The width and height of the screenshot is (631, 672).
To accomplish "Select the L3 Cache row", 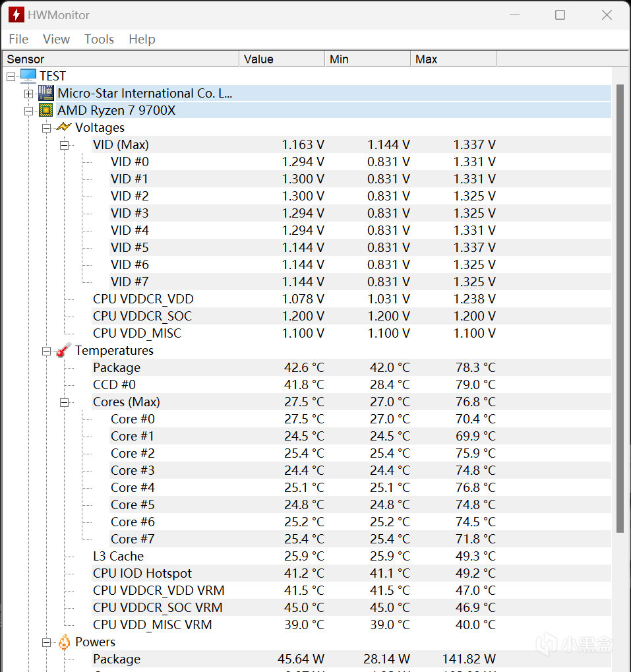I will 351,556.
